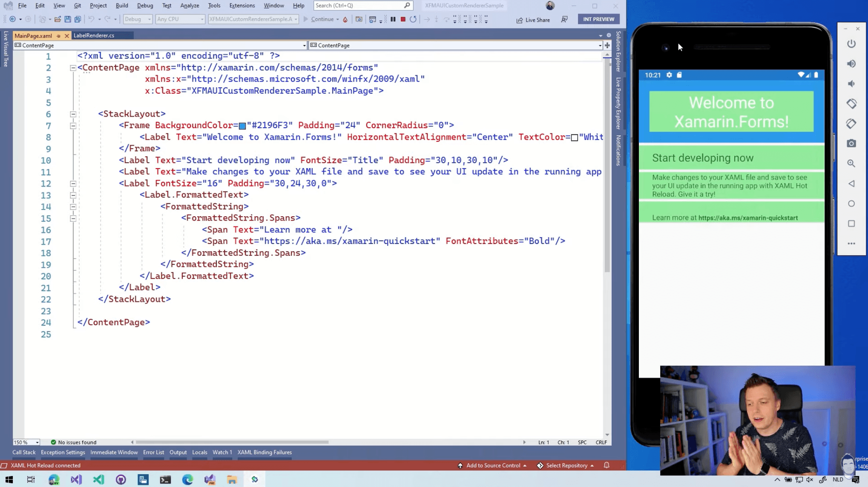This screenshot has height=487, width=868.
Task: Click the Save All toolbar icon
Action: [x=78, y=19]
